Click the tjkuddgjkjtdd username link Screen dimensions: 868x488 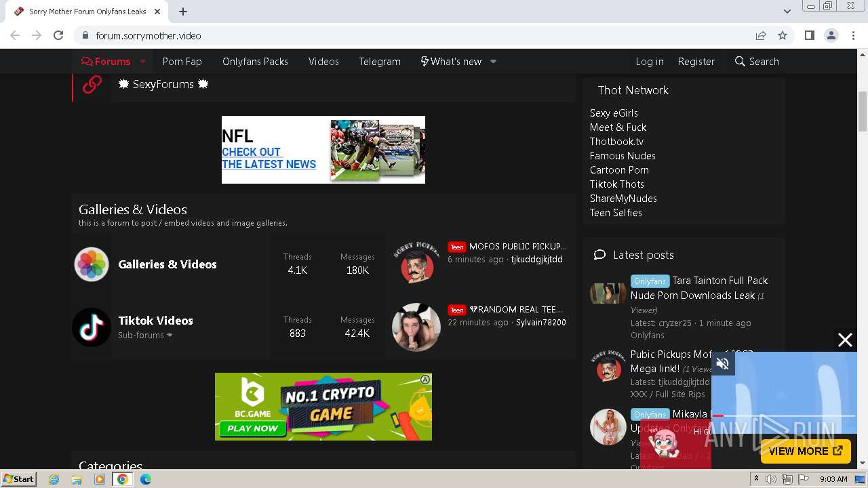click(536, 259)
